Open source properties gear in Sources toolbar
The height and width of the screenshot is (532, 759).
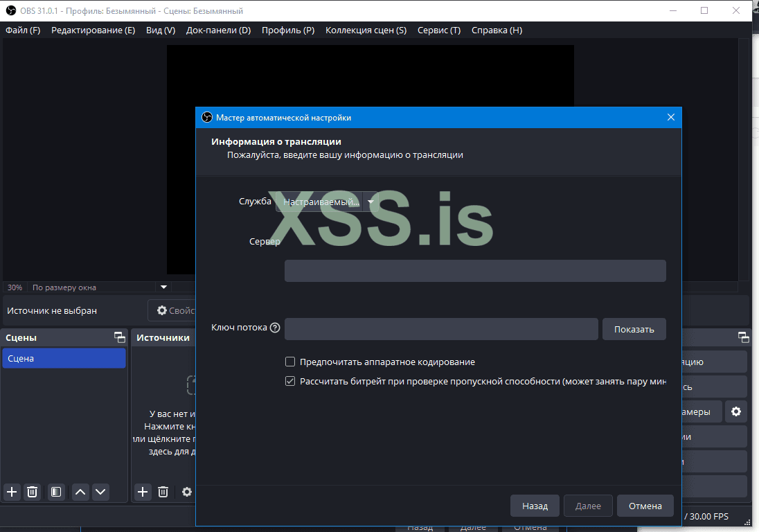[187, 492]
